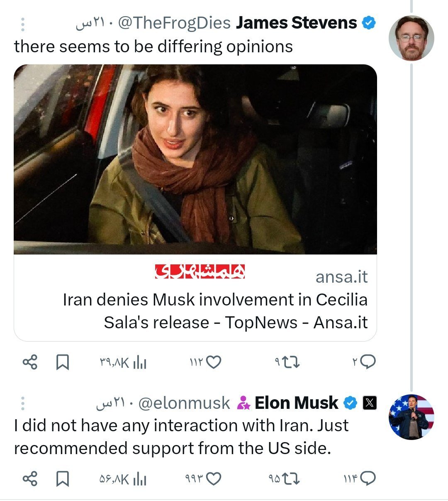Retweet James Stevens' post
Screen dimensions: 448x501
292,363
